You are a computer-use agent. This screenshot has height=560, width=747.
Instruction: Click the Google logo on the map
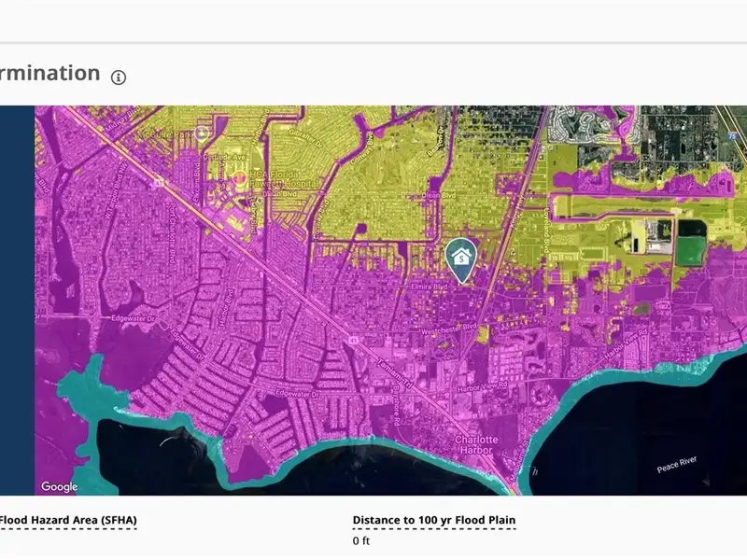[x=60, y=486]
